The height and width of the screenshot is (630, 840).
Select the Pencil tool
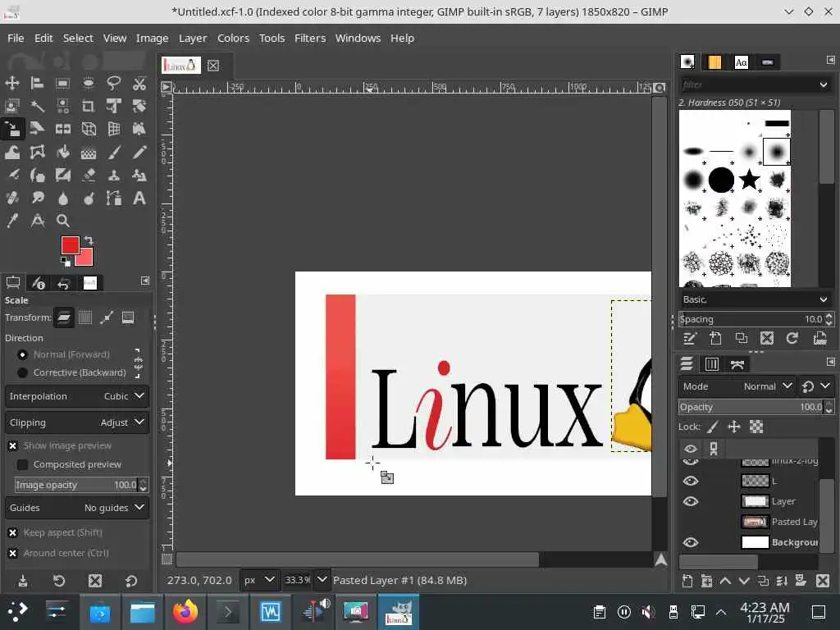139,153
